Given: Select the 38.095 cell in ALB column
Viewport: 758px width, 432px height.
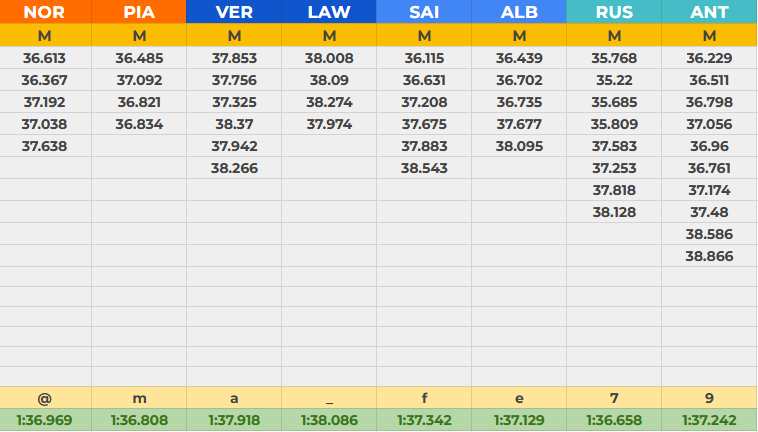Looking at the screenshot, I should [519, 146].
